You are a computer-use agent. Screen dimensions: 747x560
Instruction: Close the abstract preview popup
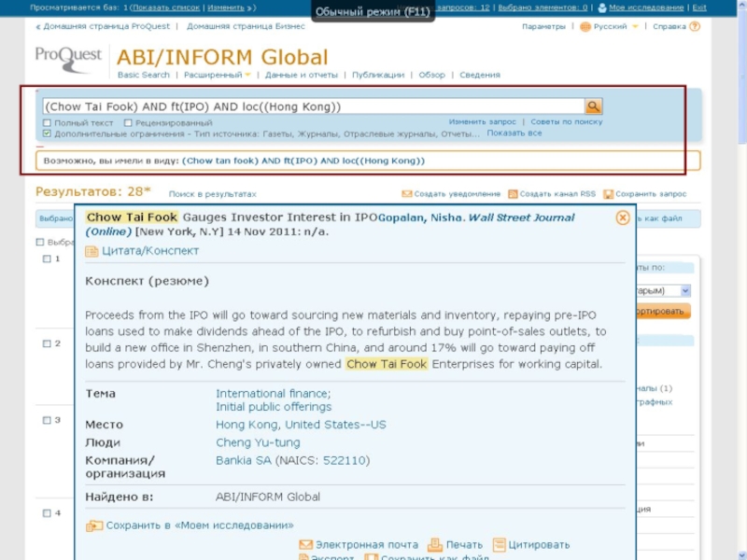pyautogui.click(x=622, y=217)
